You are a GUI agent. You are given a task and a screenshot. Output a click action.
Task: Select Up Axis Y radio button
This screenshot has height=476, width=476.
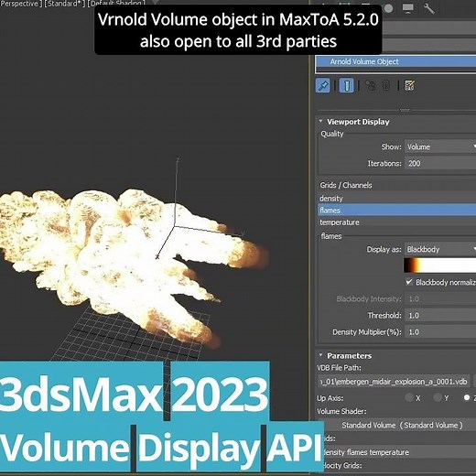(x=438, y=397)
